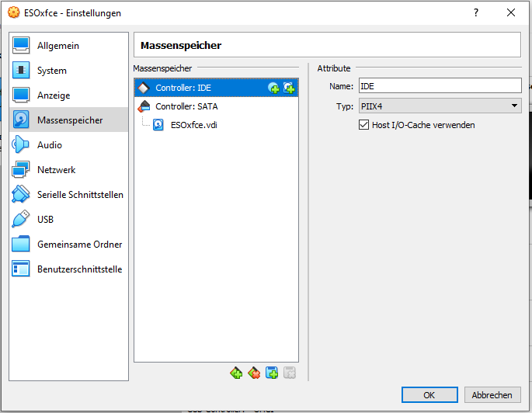Open the Serielle Schnittstellen settings
This screenshot has width=532, height=413.
coord(68,194)
